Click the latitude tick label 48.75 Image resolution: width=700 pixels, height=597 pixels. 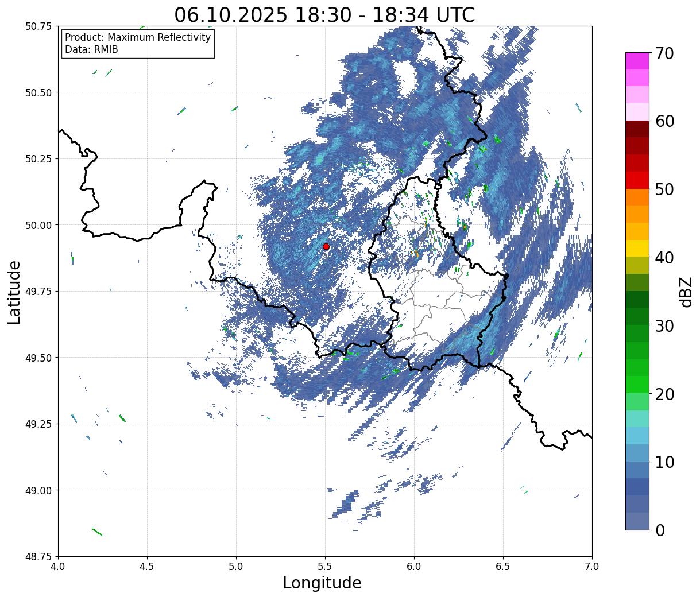[38, 557]
